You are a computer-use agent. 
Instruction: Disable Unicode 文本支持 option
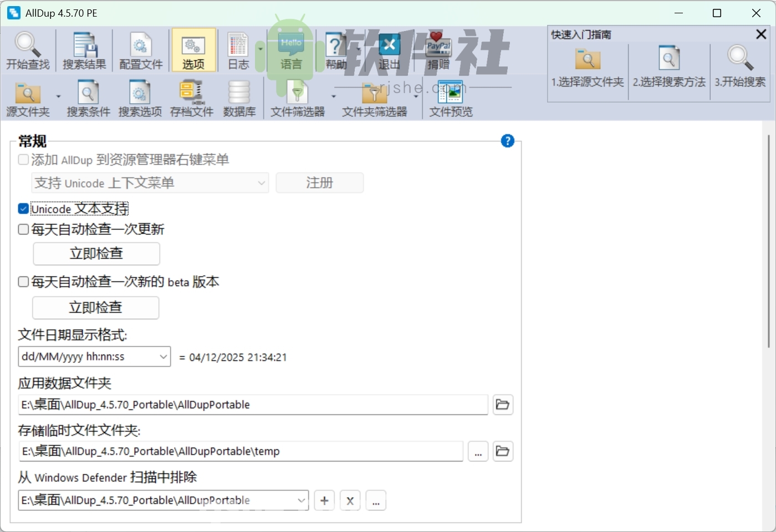pos(23,208)
